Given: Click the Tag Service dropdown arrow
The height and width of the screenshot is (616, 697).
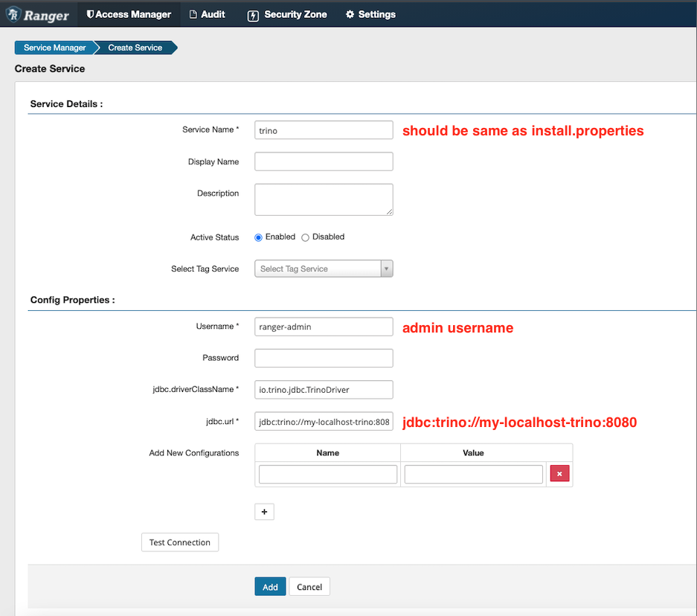Looking at the screenshot, I should 386,269.
